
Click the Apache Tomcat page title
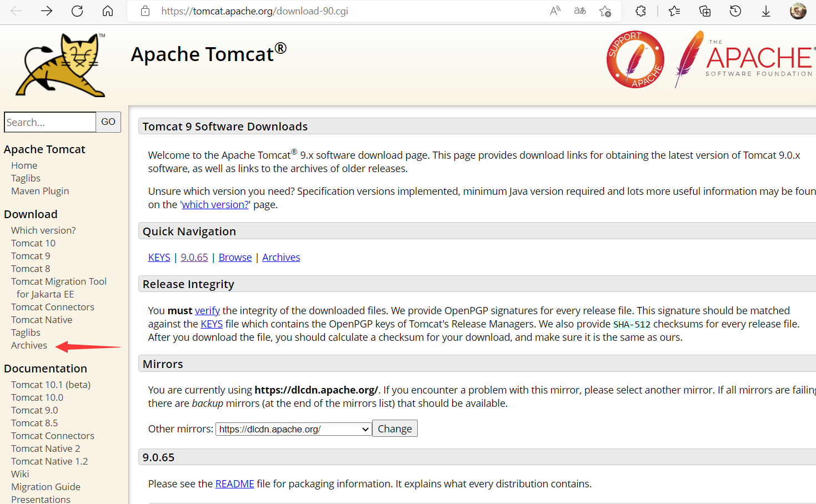[208, 53]
